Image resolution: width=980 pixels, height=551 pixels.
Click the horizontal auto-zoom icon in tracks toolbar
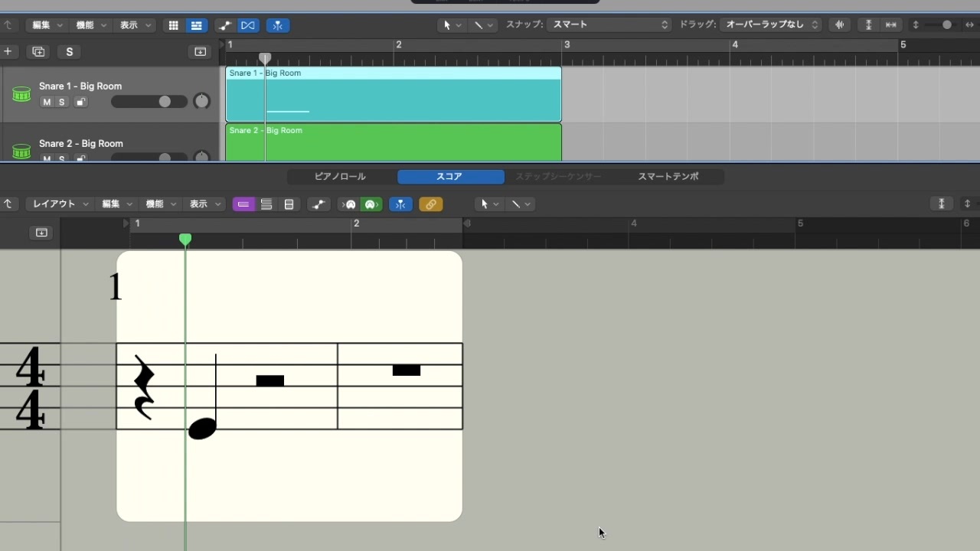tap(891, 25)
